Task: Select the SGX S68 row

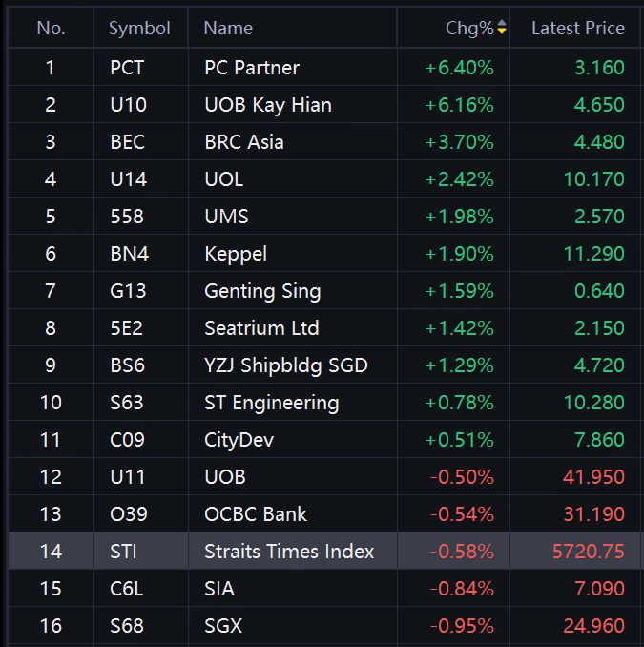Action: pyautogui.click(x=324, y=626)
